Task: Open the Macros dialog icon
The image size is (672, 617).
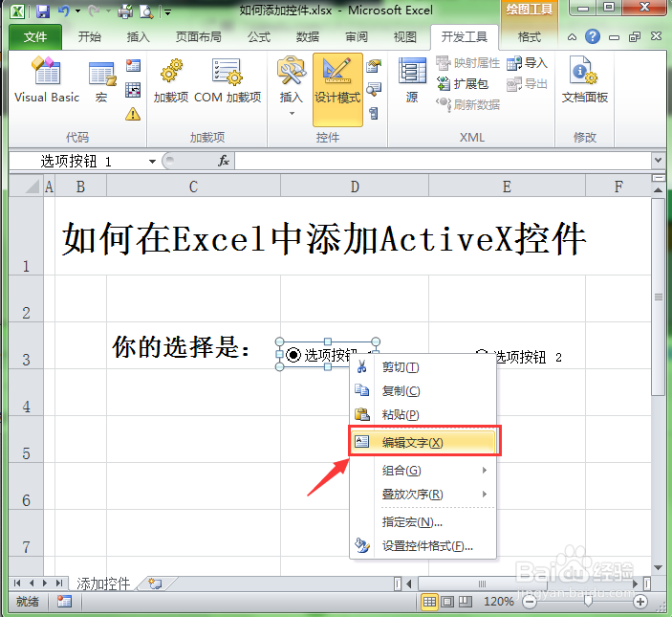Action: click(101, 81)
